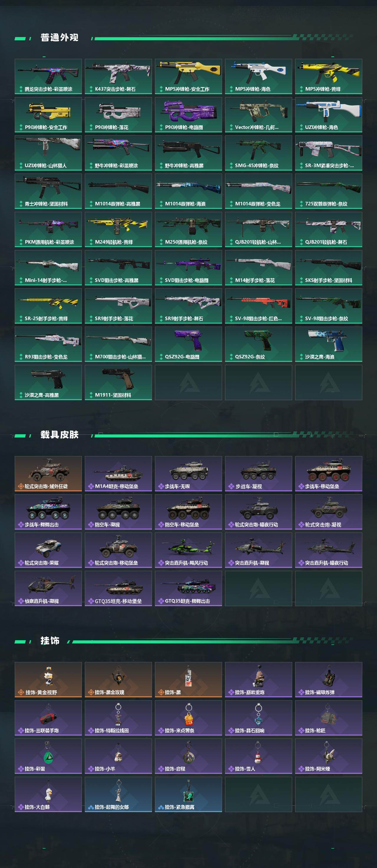
Task: Select 突击直升机-飓风行动 green helicopter
Action: (188, 550)
